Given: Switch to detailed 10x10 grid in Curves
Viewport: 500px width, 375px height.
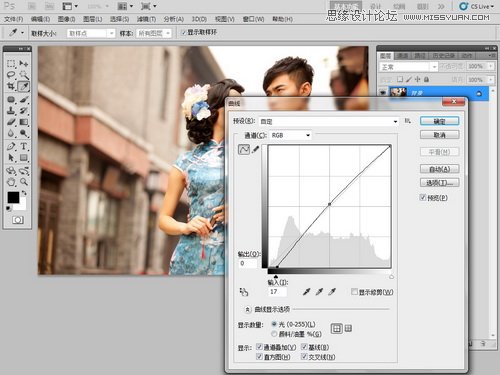Looking at the screenshot, I should pos(348,329).
